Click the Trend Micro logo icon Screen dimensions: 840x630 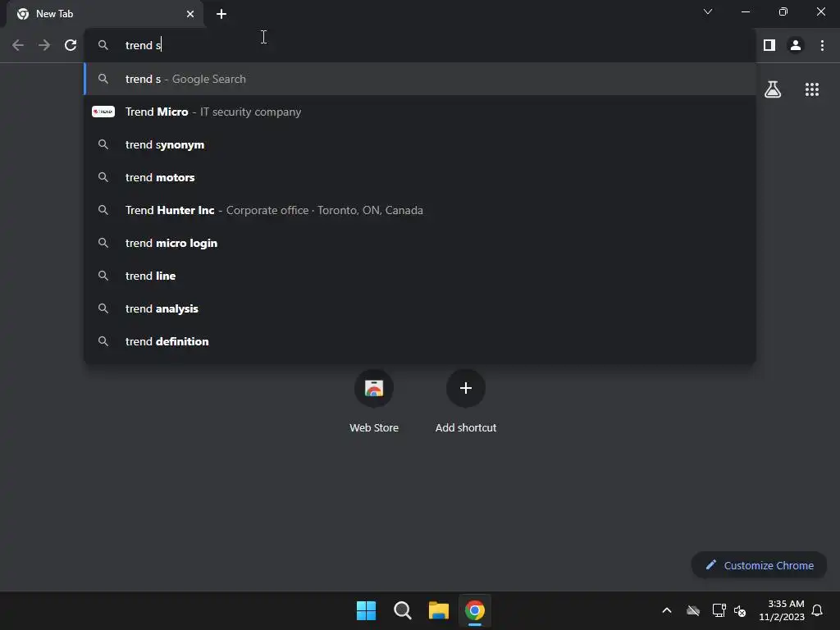pyautogui.click(x=103, y=112)
